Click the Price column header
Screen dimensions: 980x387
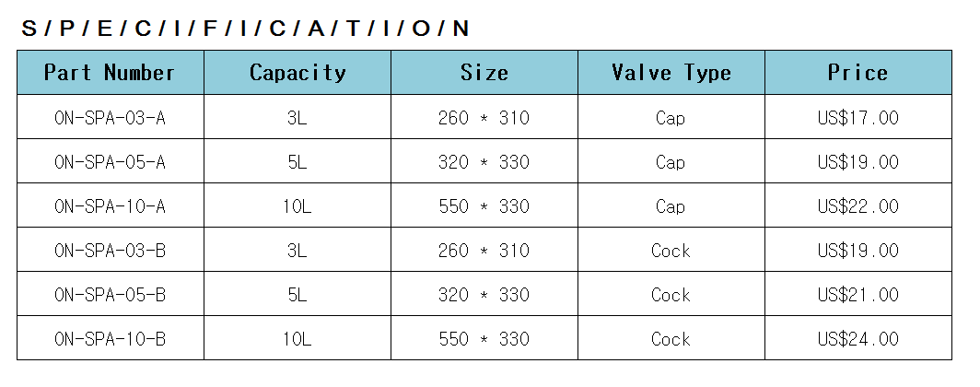click(x=857, y=73)
